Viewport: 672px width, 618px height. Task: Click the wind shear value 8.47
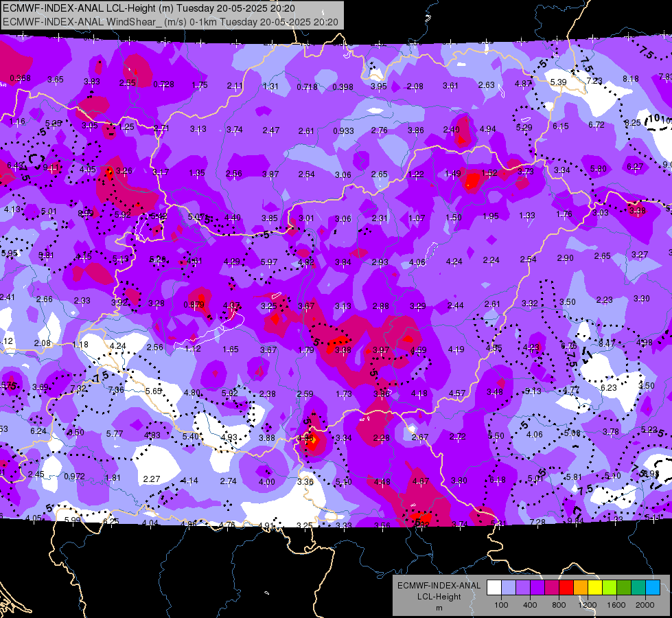(607, 343)
